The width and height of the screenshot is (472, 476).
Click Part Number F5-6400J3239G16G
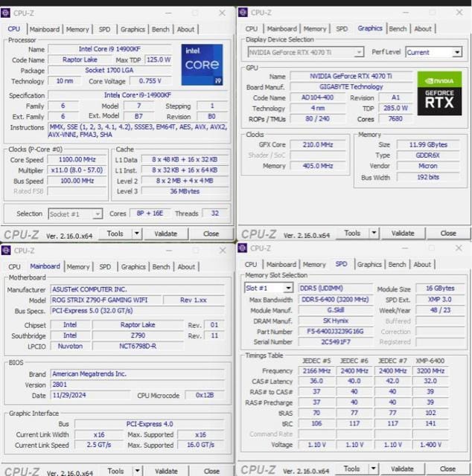coord(335,331)
